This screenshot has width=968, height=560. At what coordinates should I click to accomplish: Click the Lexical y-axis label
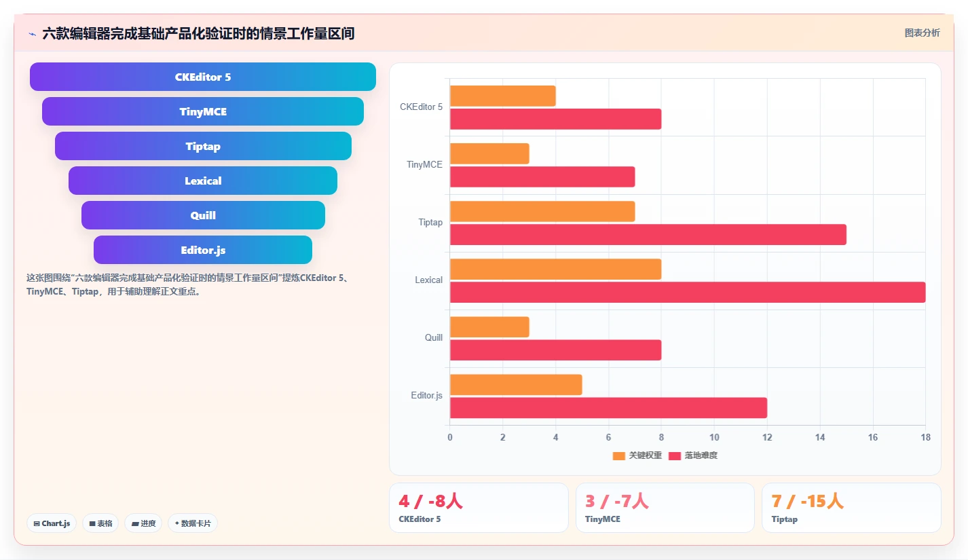coord(429,280)
